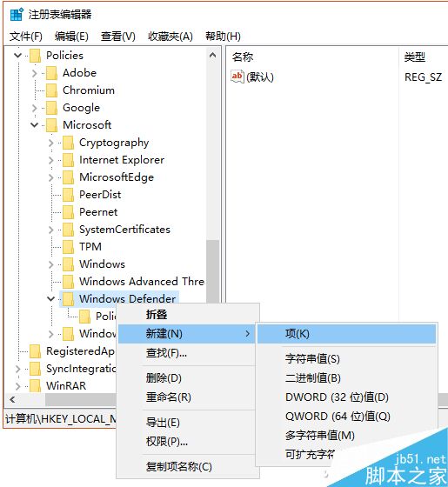Open the 帮助(H) menu
448x487 pixels.
[223, 37]
